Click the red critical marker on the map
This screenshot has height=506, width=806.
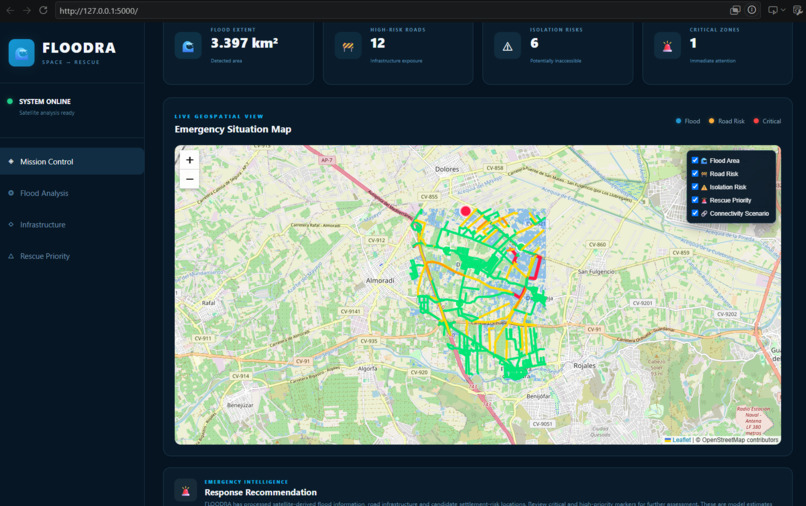(466, 211)
